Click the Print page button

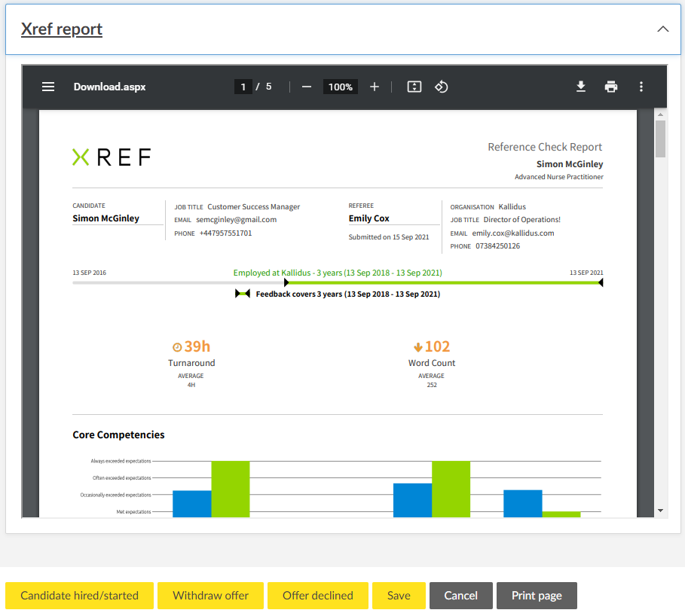click(537, 595)
